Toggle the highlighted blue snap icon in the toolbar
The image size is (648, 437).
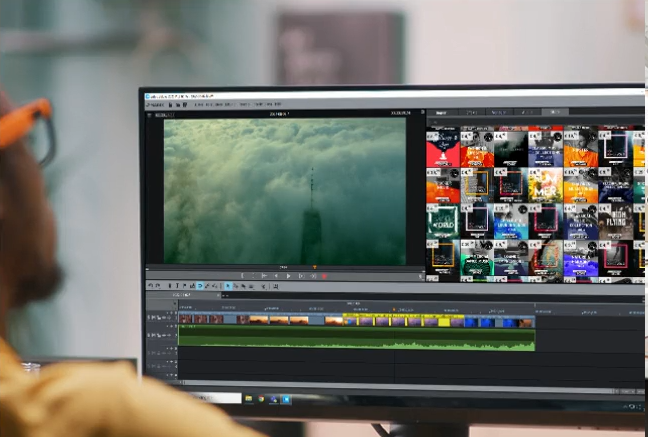(x=200, y=286)
